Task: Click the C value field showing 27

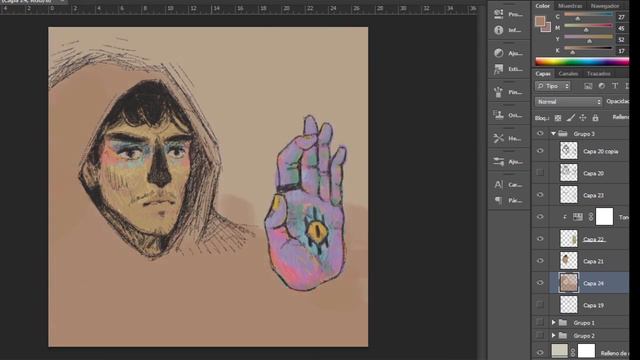Action: (621, 17)
